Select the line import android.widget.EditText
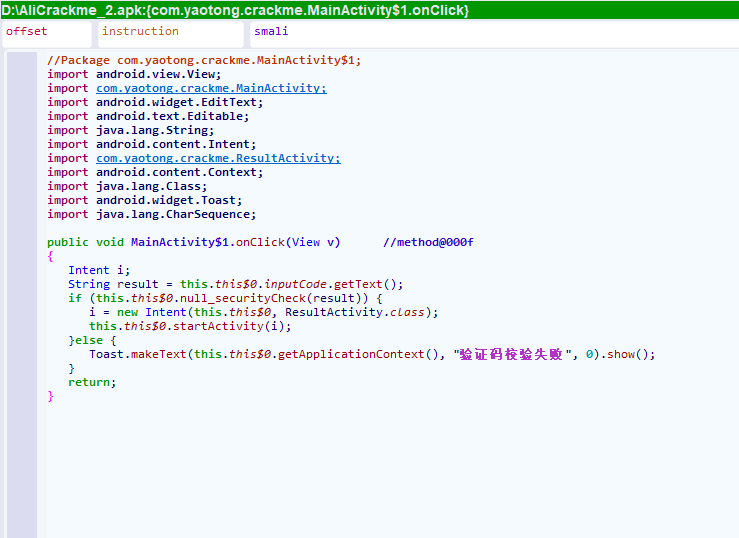The width and height of the screenshot is (739, 538). click(x=155, y=102)
